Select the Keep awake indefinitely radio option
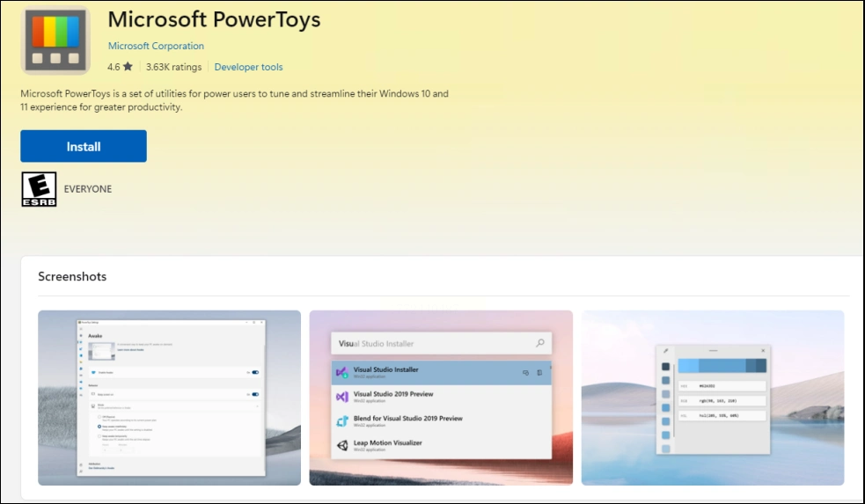Image resolution: width=865 pixels, height=504 pixels. click(x=99, y=427)
